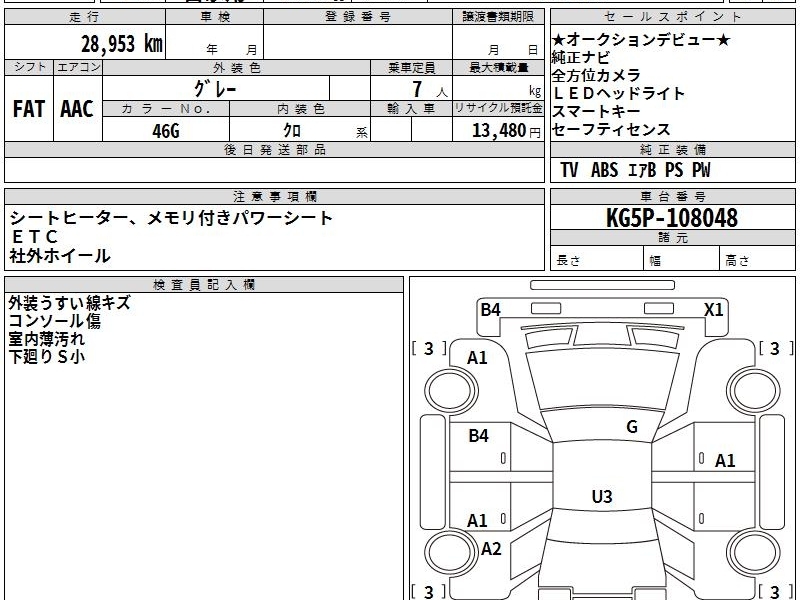Select the chassis number KG5P-108048
The width and height of the screenshot is (800, 600).
click(x=672, y=218)
